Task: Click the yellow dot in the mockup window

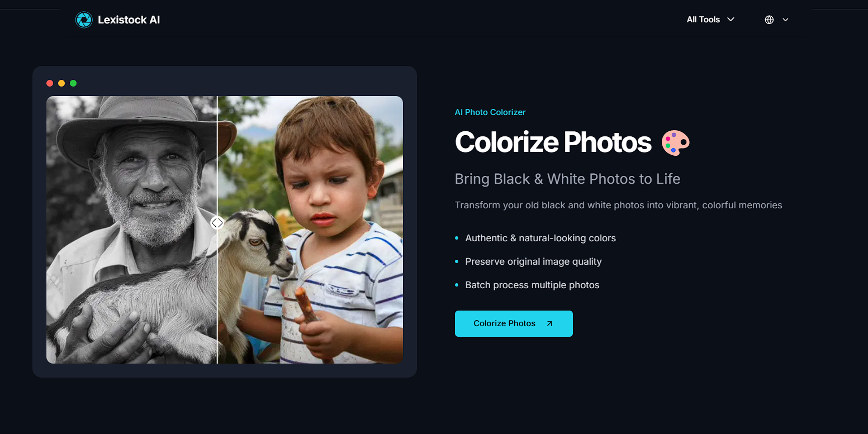Action: point(61,83)
